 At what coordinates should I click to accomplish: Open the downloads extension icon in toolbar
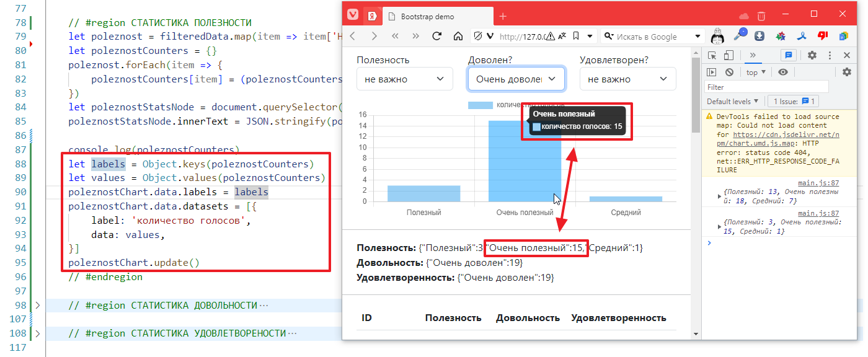pyautogui.click(x=759, y=37)
